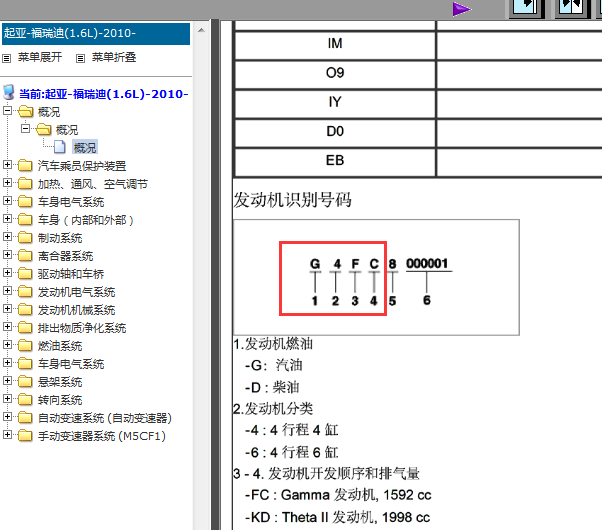Click the 2.发动机分类 line
602x530 pixels.
(x=273, y=409)
